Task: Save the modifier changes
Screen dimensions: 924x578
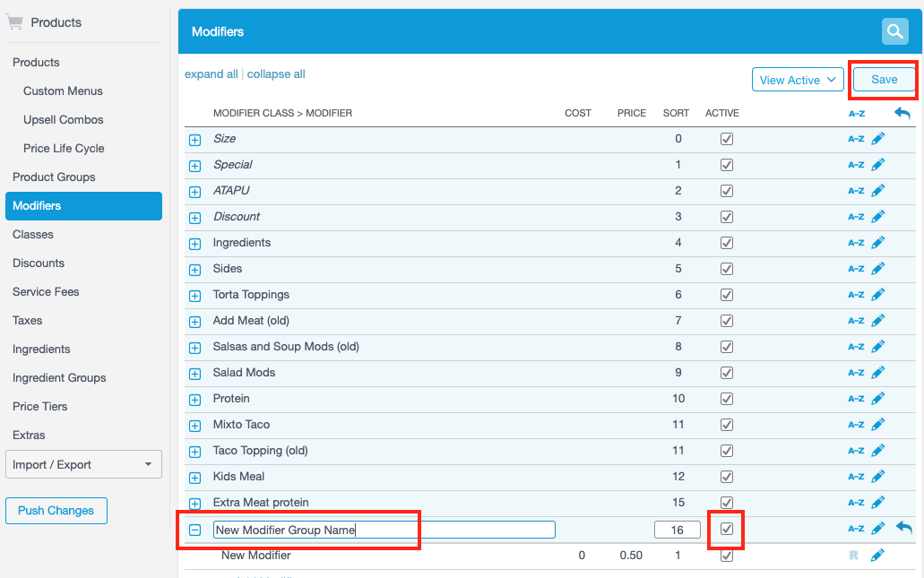Action: coord(883,79)
